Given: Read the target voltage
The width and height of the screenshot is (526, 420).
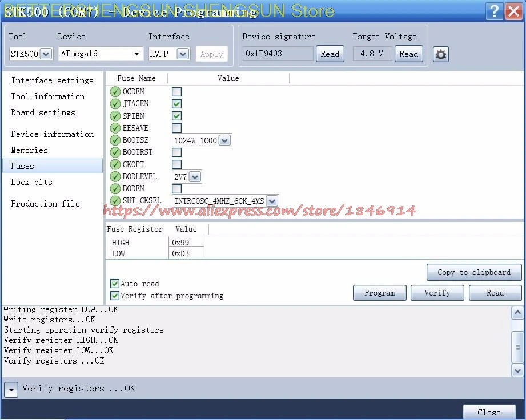Looking at the screenshot, I should [408, 54].
